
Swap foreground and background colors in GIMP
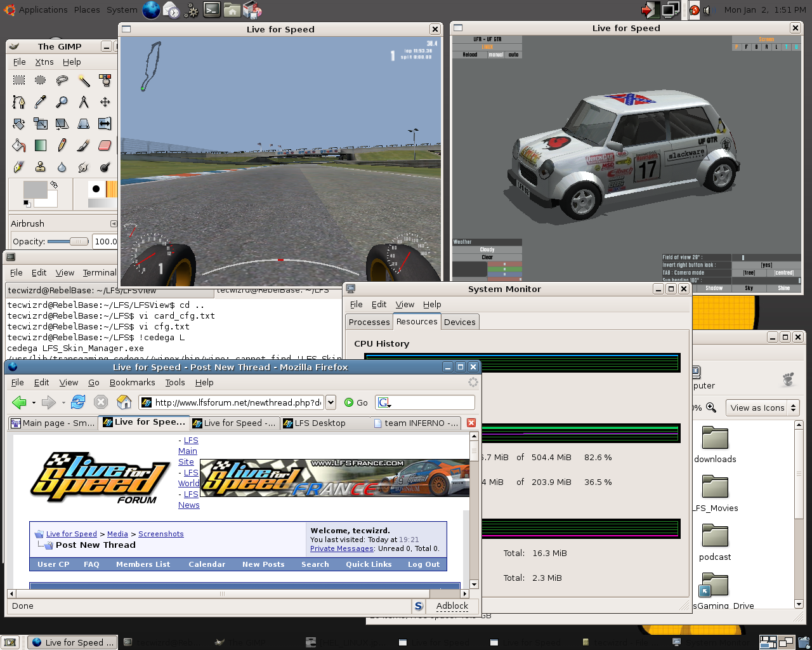55,185
